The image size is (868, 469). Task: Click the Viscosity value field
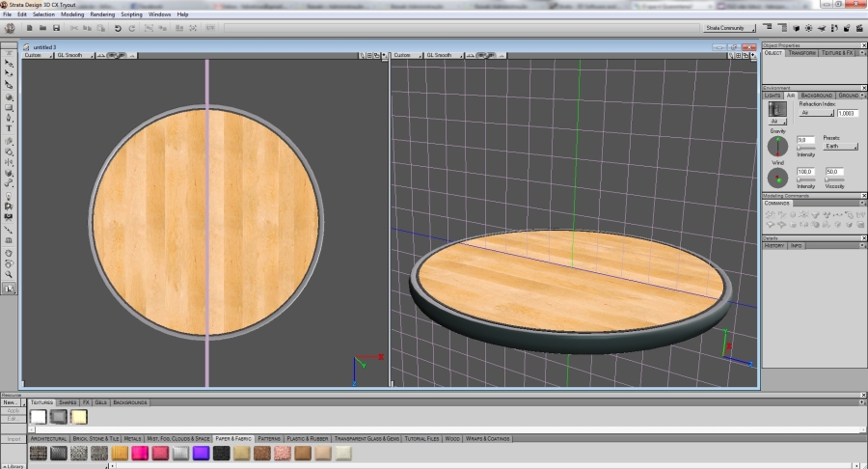click(834, 172)
